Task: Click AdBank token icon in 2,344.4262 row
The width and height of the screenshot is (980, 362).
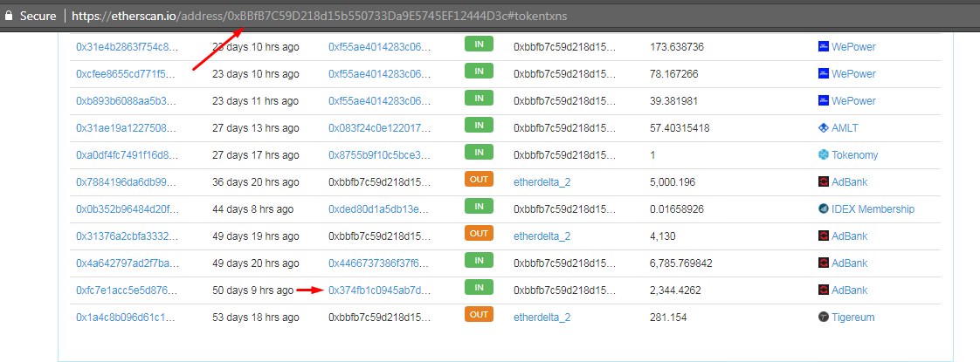Action: (823, 290)
